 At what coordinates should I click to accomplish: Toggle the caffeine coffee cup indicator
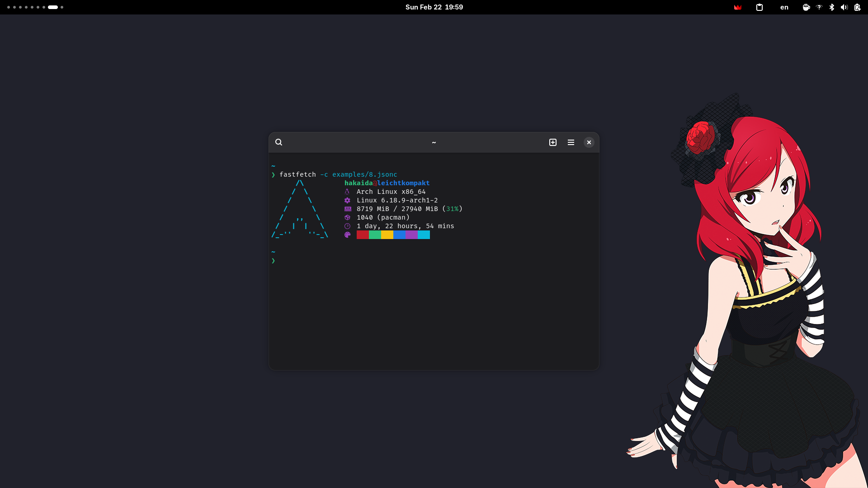tap(806, 7)
